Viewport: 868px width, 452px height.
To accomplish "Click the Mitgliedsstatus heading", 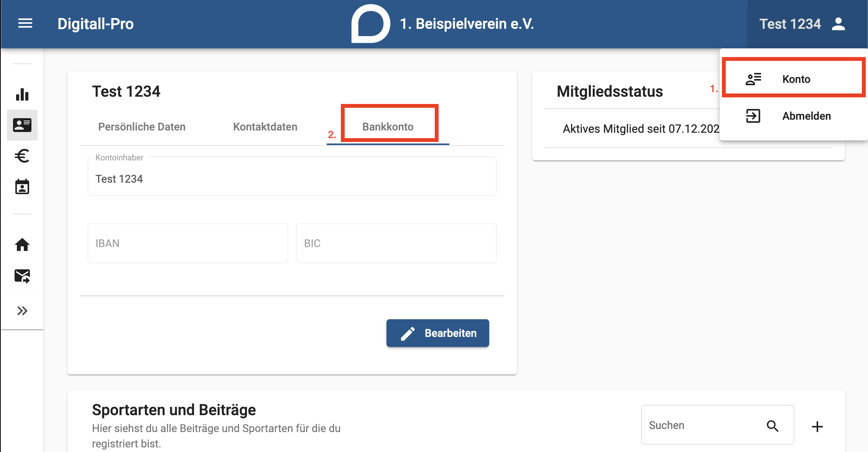I will pos(610,91).
